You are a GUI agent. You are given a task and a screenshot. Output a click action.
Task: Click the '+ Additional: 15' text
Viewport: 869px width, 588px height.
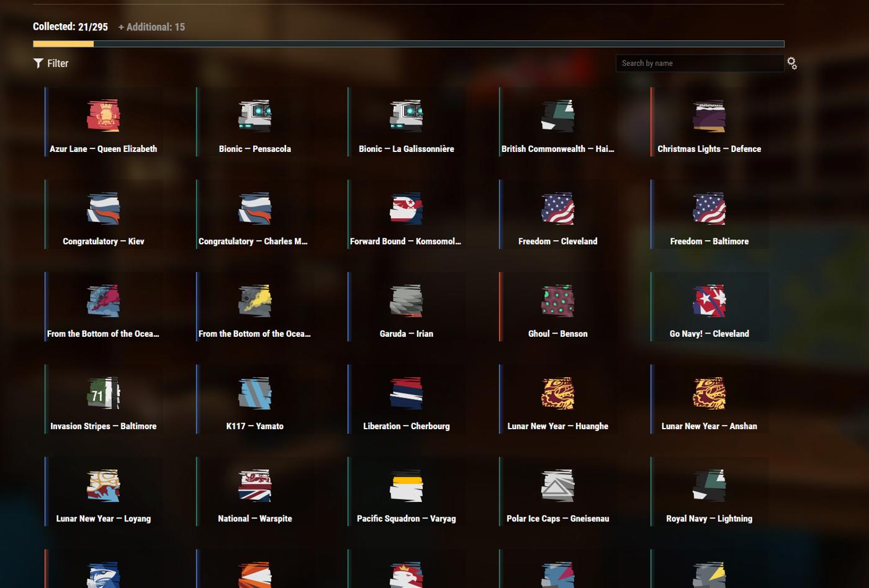click(151, 27)
